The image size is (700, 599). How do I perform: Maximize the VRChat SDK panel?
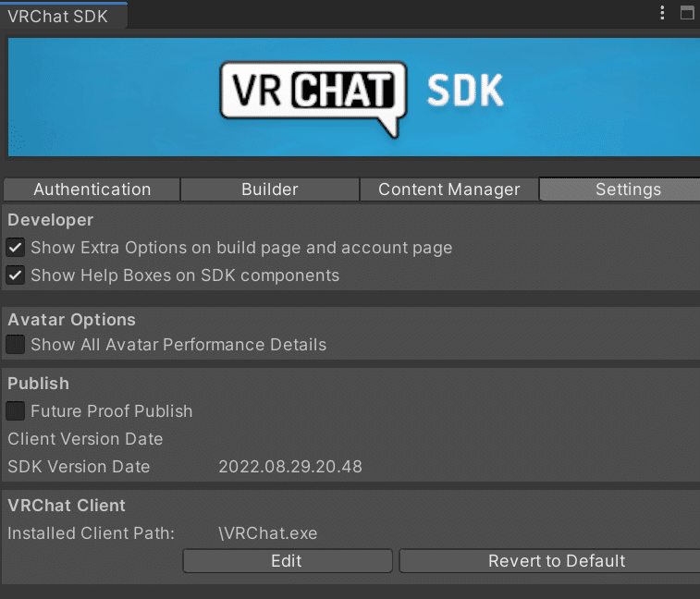point(687,13)
